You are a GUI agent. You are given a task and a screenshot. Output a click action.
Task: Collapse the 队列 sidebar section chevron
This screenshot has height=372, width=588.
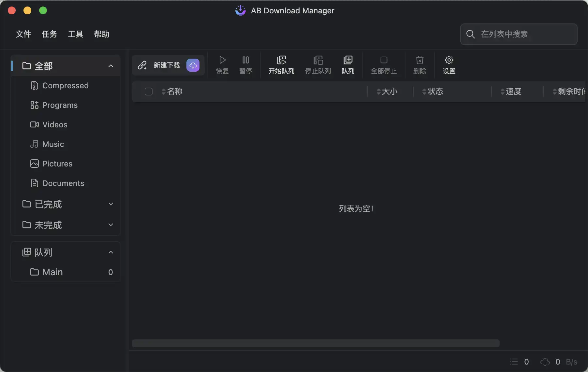tap(111, 252)
